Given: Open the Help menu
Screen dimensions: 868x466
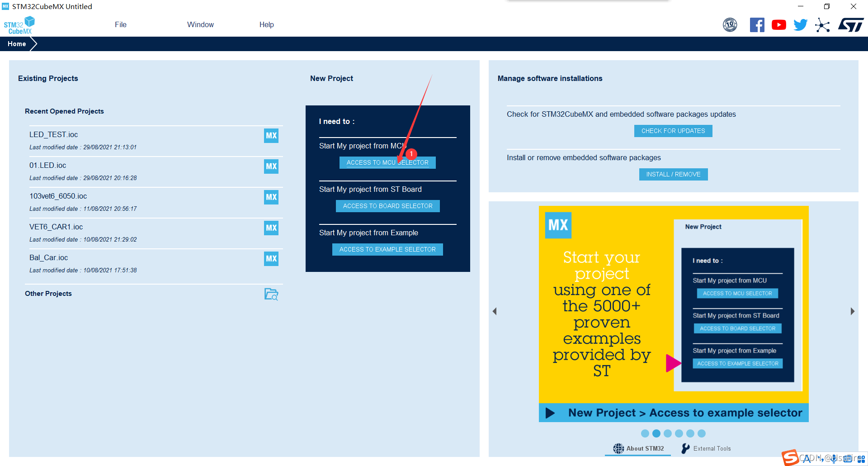Looking at the screenshot, I should point(266,24).
